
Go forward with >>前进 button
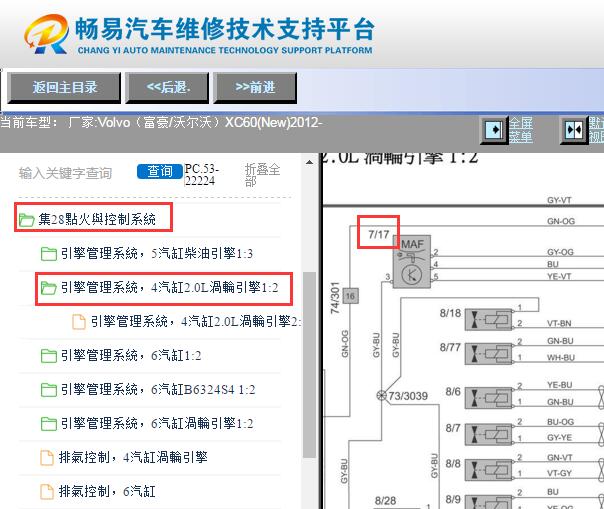[255, 87]
